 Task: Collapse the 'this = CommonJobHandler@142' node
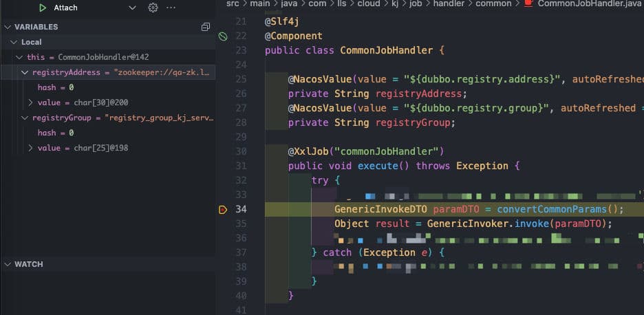[x=19, y=57]
